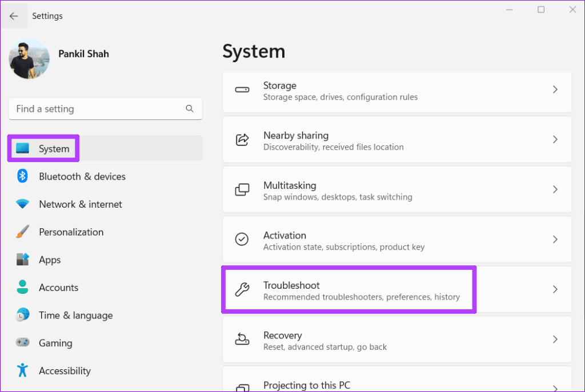
Task: Select the Gaming controller icon
Action: tap(23, 343)
